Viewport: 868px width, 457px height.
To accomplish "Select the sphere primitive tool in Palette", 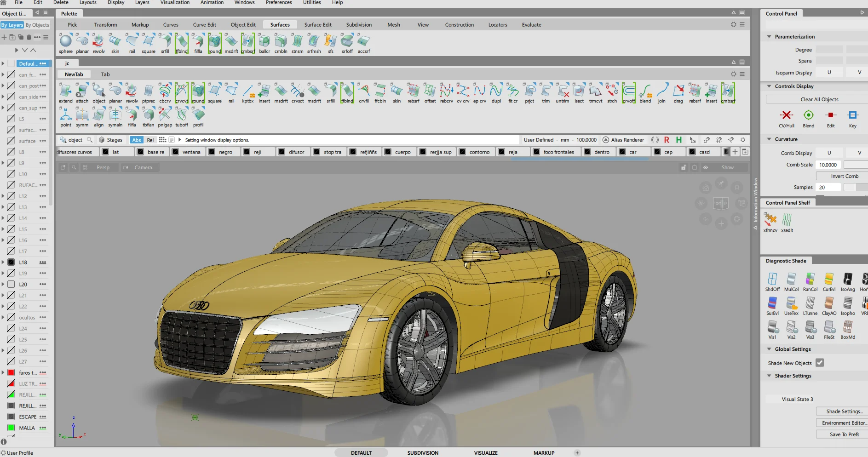I will tap(66, 44).
